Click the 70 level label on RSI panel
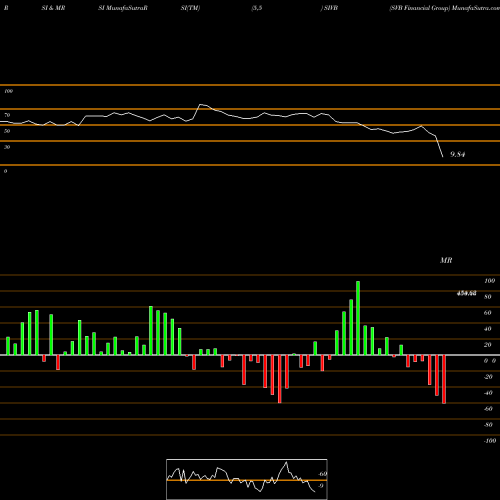500x500 pixels. tap(7, 115)
